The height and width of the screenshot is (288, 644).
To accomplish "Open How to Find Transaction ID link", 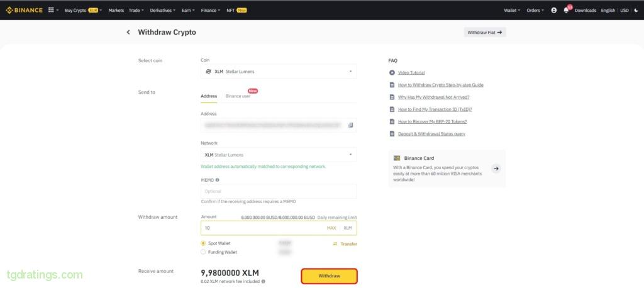I will pyautogui.click(x=435, y=109).
